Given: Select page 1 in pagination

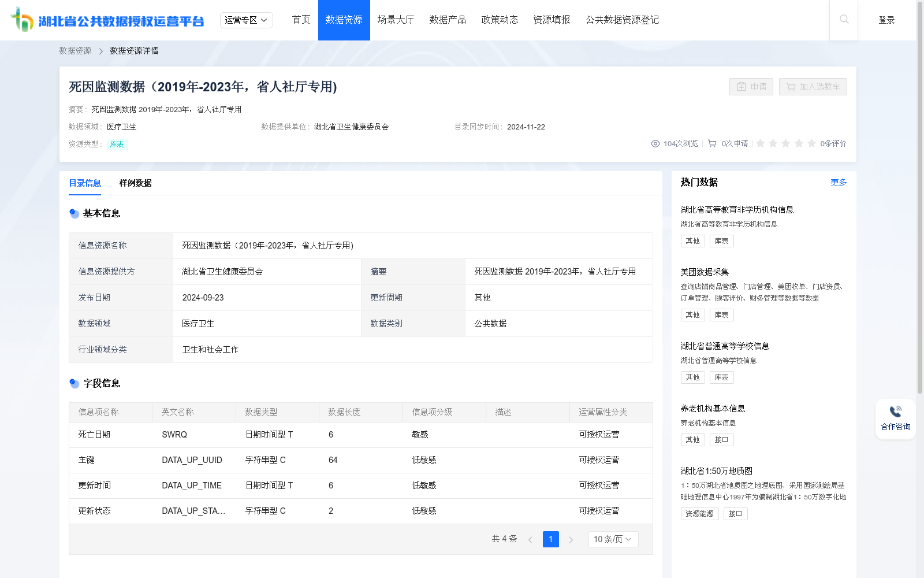Looking at the screenshot, I should (x=551, y=539).
